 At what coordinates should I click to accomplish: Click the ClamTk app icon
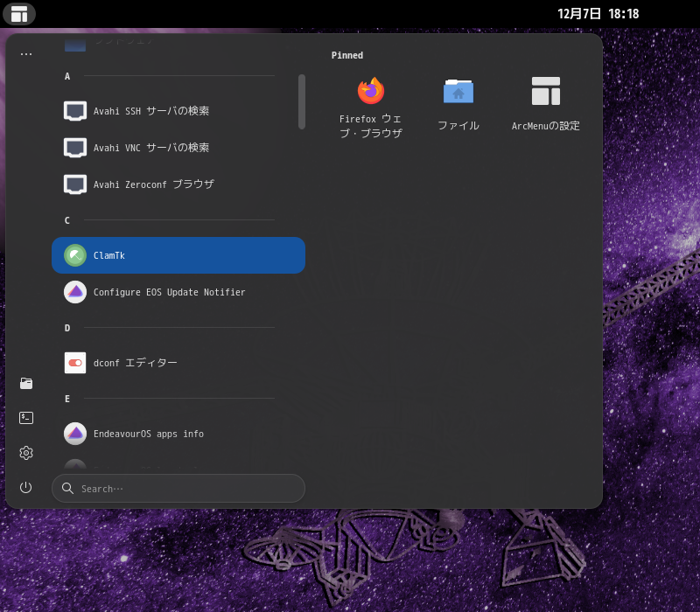pyautogui.click(x=75, y=255)
